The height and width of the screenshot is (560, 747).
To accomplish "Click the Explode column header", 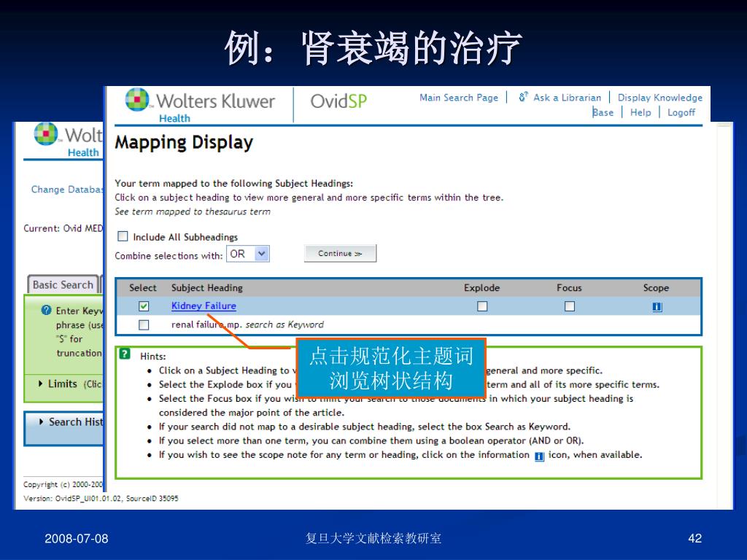I will point(481,287).
